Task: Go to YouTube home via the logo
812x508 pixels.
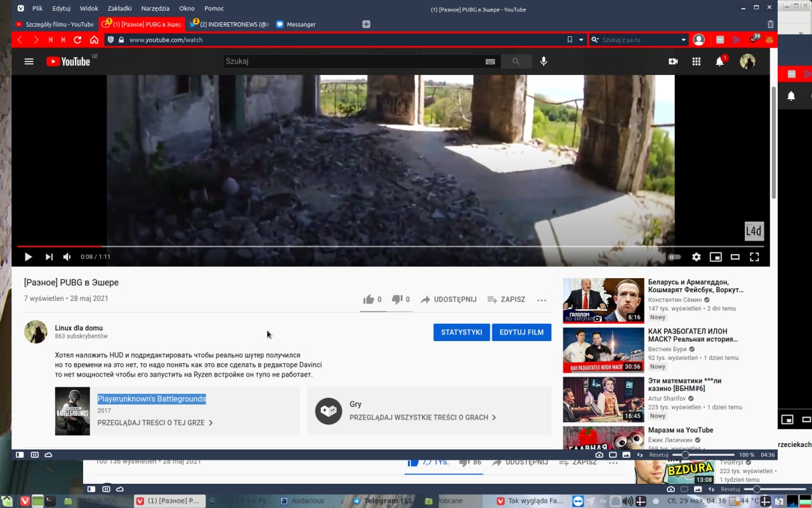Action: coord(69,62)
